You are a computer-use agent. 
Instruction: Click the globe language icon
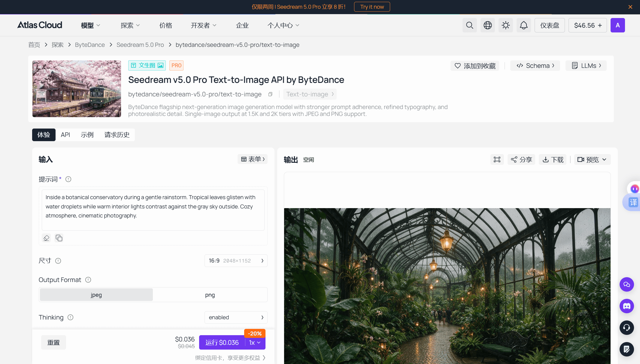pos(487,25)
